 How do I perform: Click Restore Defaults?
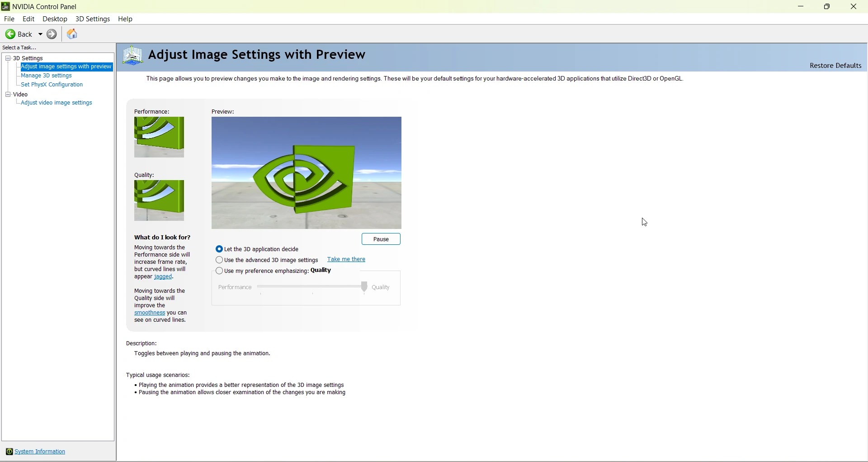[x=835, y=66]
